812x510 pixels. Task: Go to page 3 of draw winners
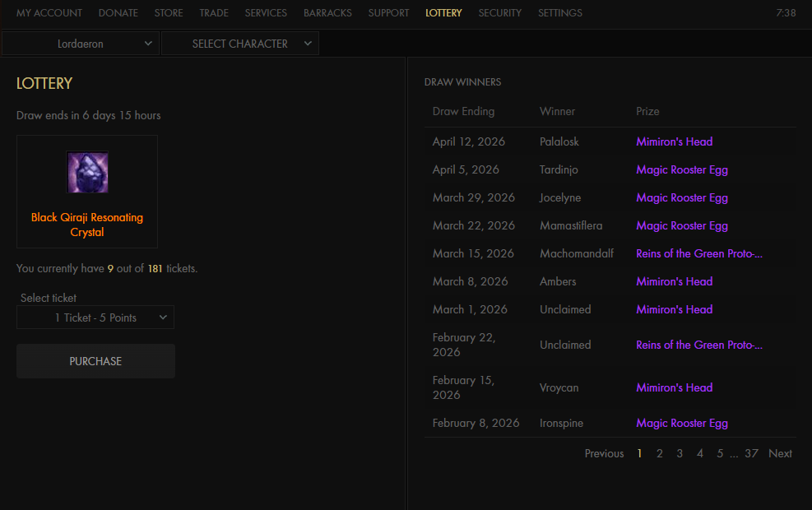[x=680, y=453]
